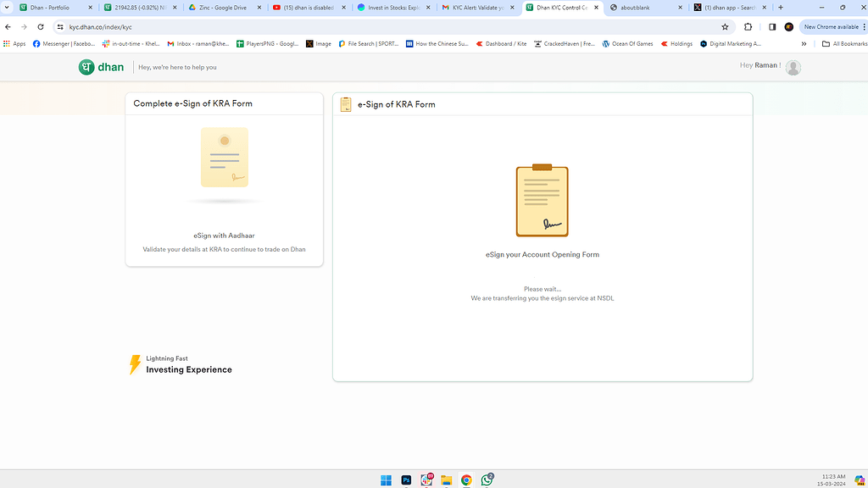Select the eSign with Aadhaar document illustration
Image resolution: width=868 pixels, height=488 pixels.
tap(223, 158)
